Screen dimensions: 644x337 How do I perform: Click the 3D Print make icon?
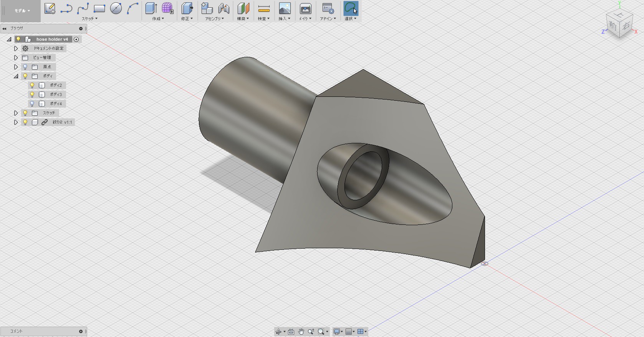tap(305, 8)
